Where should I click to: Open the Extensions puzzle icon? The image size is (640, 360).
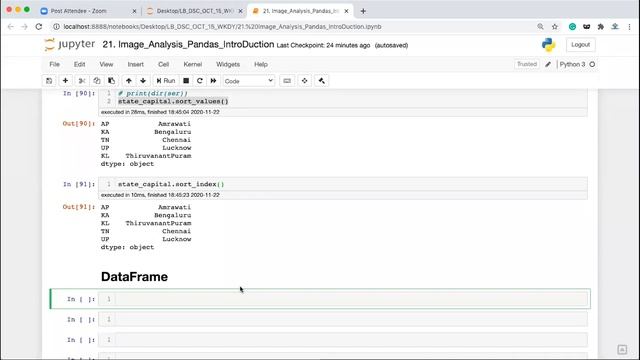click(600, 27)
